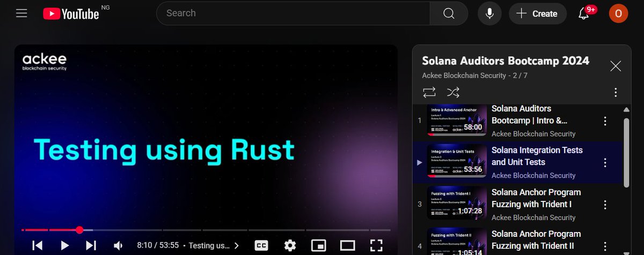Select 'Solana Integration Tests and Unit Tests' title
This screenshot has height=255, width=644.
(x=537, y=156)
